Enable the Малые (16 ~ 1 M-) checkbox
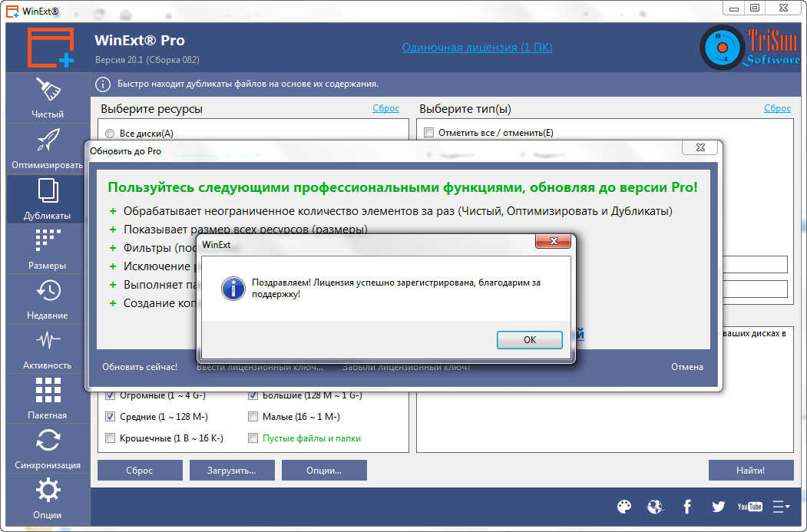Image resolution: width=807 pixels, height=532 pixels. pyautogui.click(x=253, y=417)
